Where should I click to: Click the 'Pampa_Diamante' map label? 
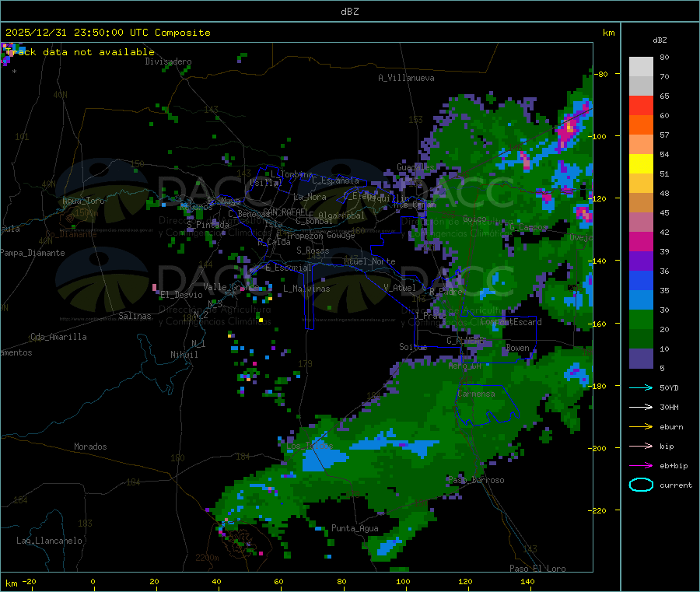[33, 253]
